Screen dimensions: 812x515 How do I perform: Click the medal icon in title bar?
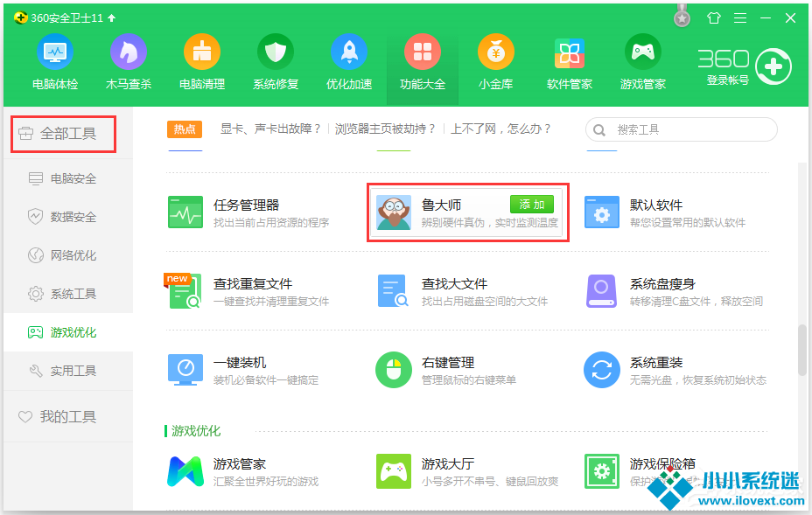(682, 17)
